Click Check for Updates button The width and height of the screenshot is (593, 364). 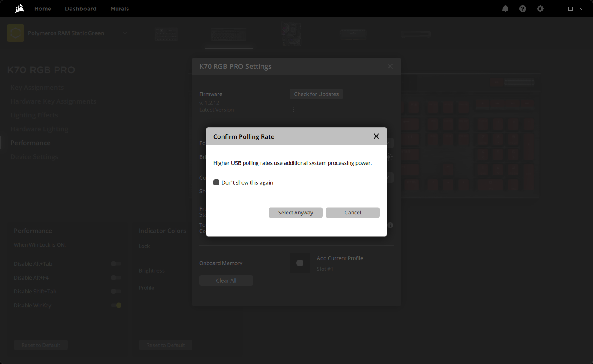click(316, 94)
